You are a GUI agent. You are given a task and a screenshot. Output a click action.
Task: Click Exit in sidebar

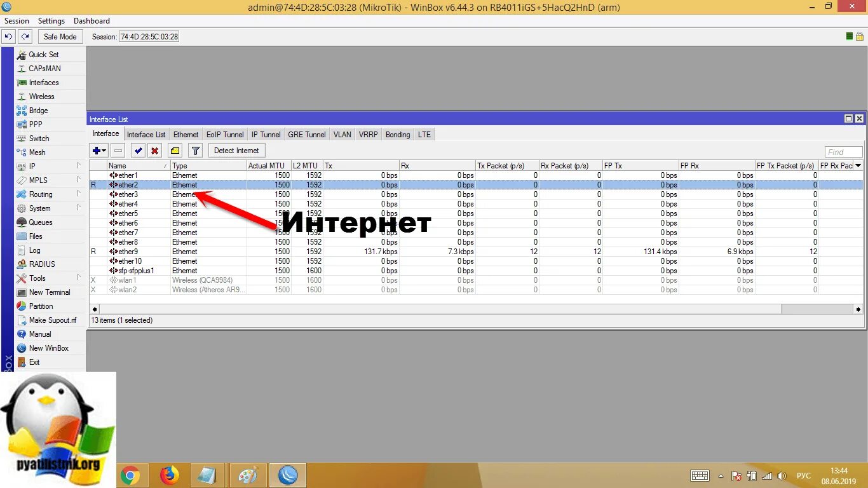34,362
